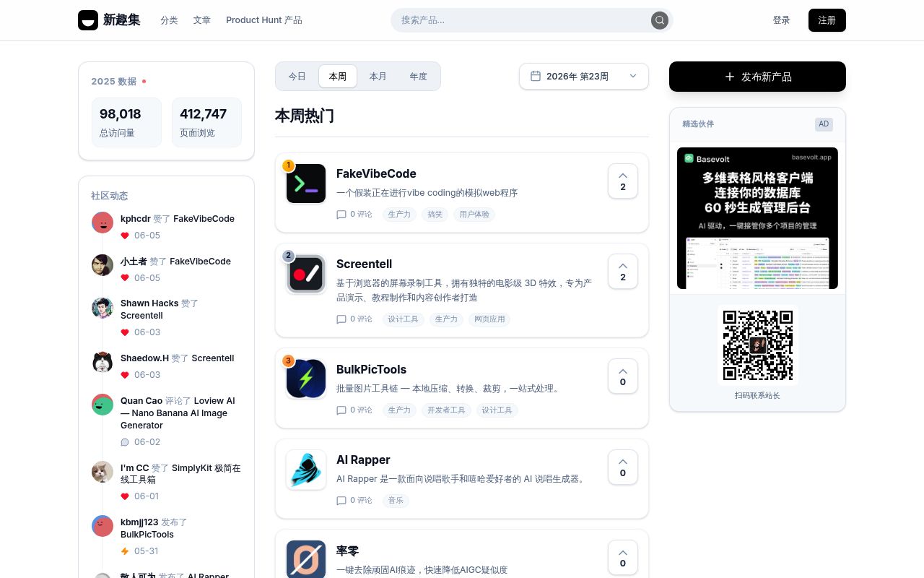Upvote BulkPicTools
Screen dimensions: 924x578
pos(623,376)
